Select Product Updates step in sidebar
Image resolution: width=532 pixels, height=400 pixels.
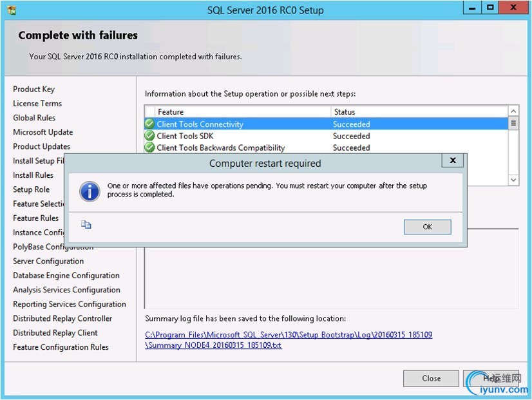coord(41,147)
